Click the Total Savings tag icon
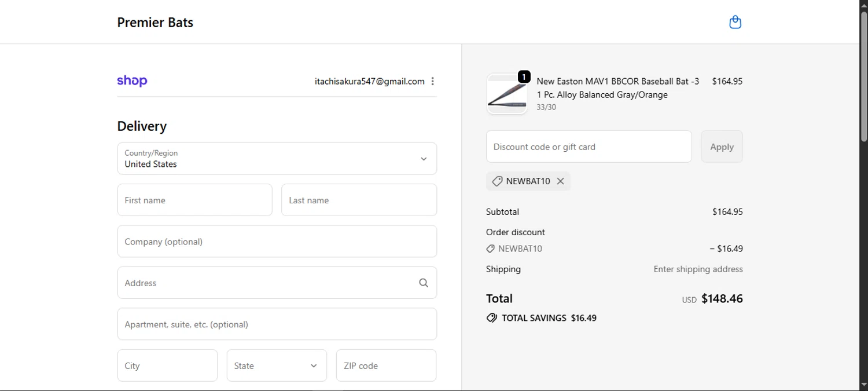Viewport: 868px width, 391px height. tap(492, 318)
